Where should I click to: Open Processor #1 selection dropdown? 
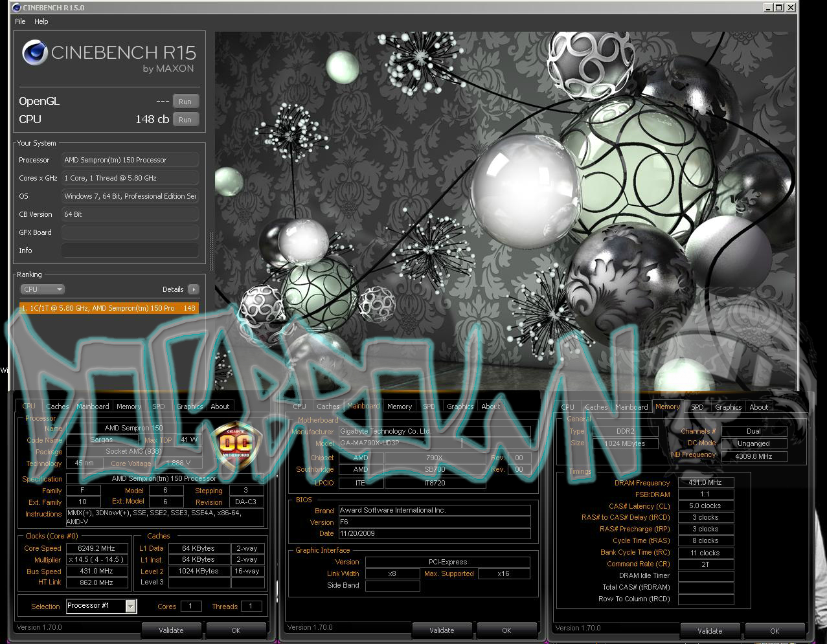[x=101, y=606]
